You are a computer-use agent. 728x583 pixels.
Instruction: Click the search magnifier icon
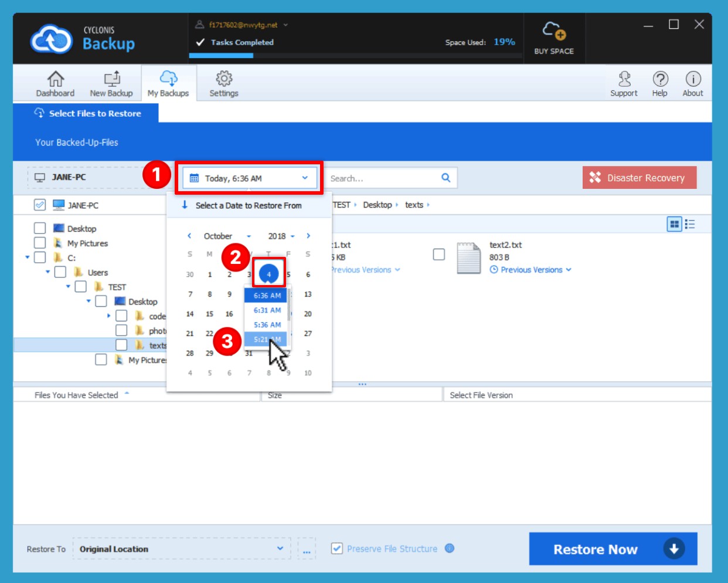tap(445, 178)
